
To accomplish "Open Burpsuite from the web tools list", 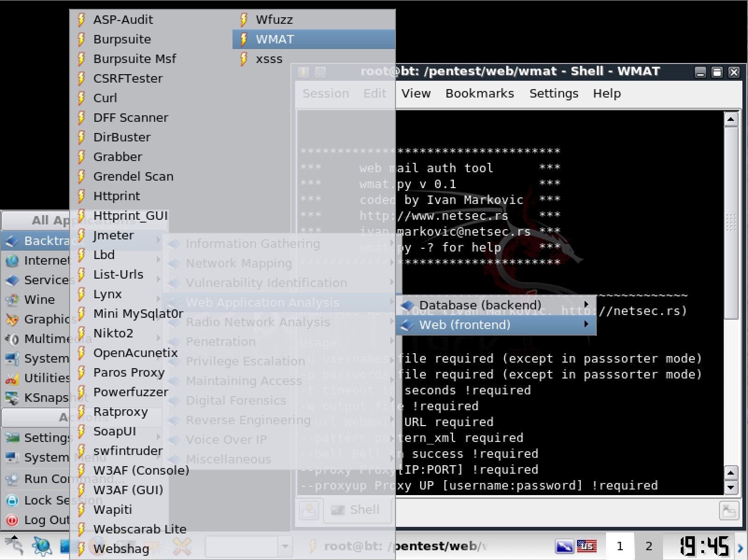I will click(151, 39).
